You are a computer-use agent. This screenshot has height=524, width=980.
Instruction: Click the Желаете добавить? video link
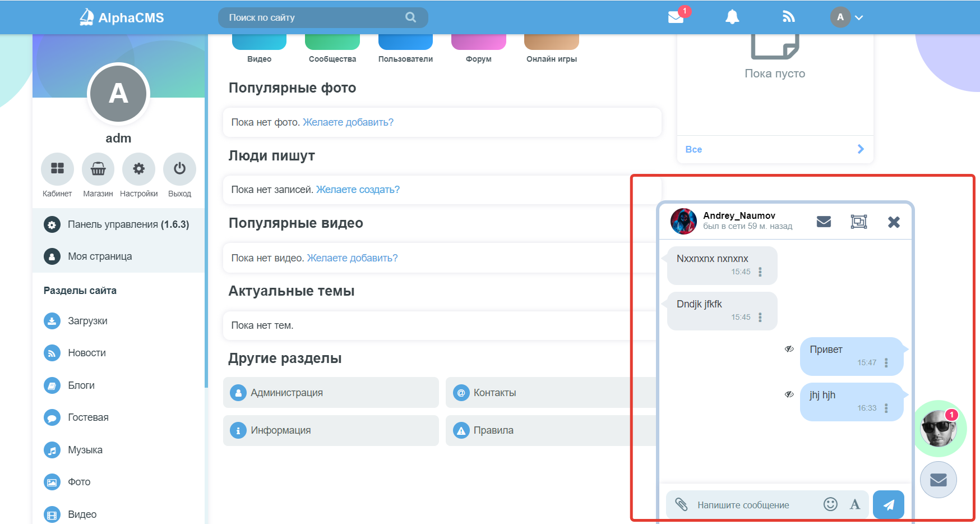click(x=352, y=258)
